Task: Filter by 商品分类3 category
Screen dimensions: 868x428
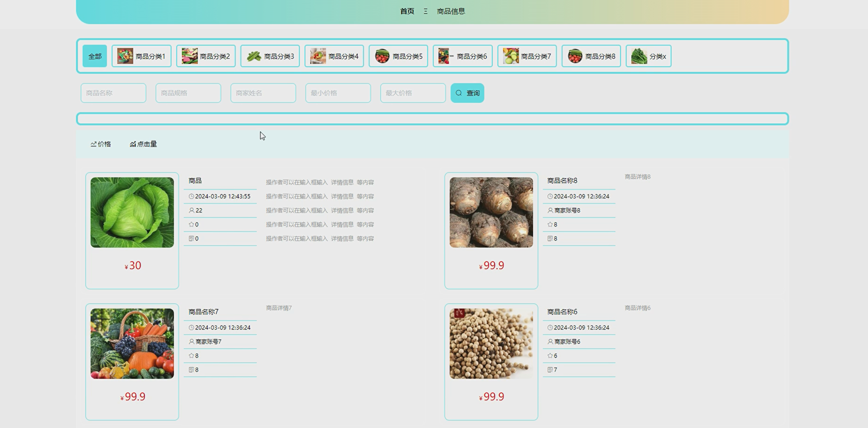Action: pos(270,56)
